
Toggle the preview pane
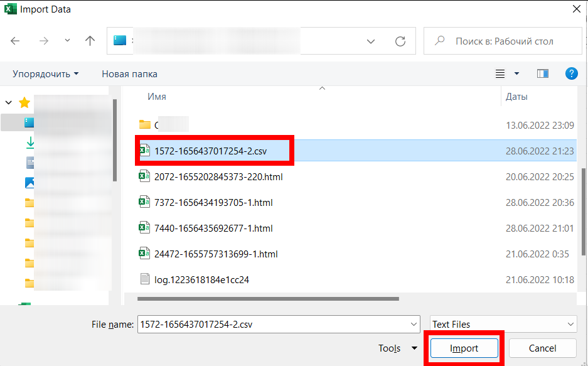[x=543, y=73]
